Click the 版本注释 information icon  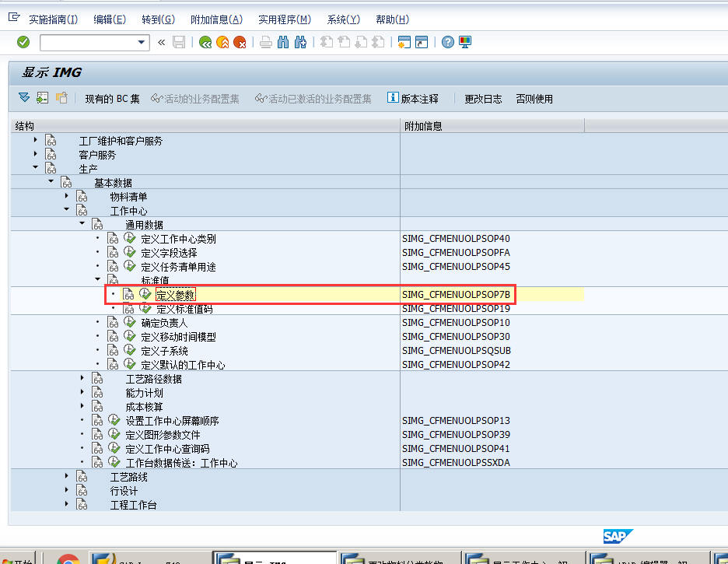[394, 98]
